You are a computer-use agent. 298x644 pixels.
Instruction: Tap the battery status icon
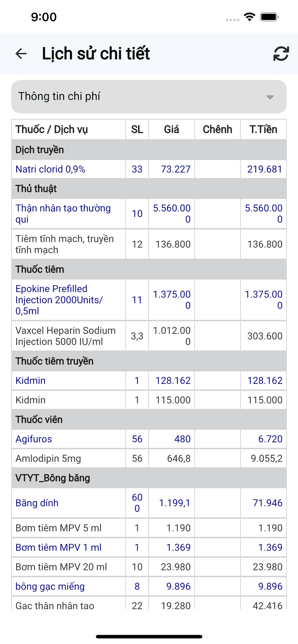[x=269, y=17]
